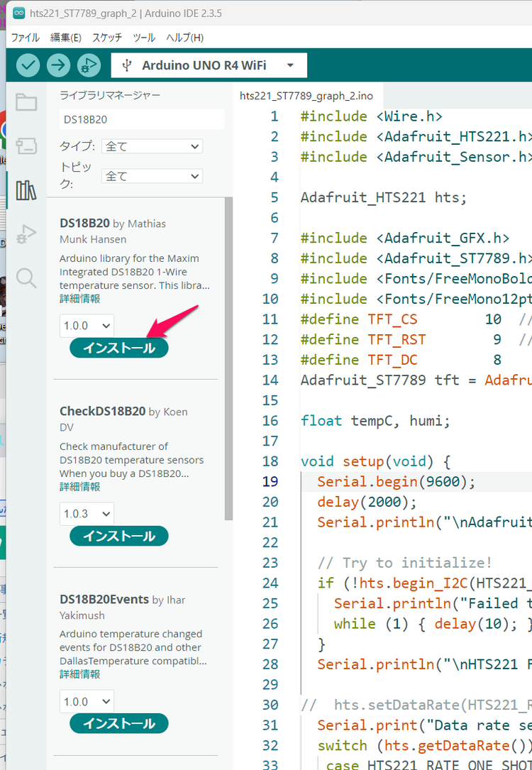Click the library list vertical scrollbar
Viewport: 532px width, 770px height.
point(228,358)
